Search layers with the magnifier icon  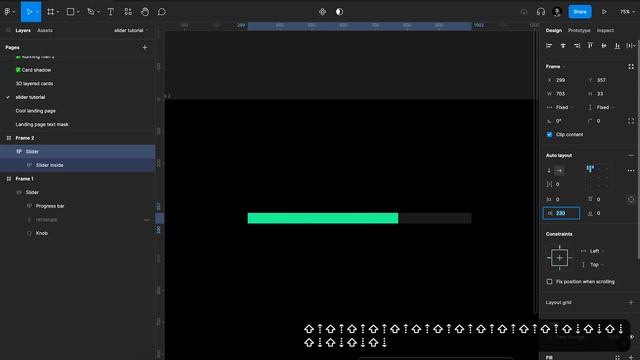8,30
